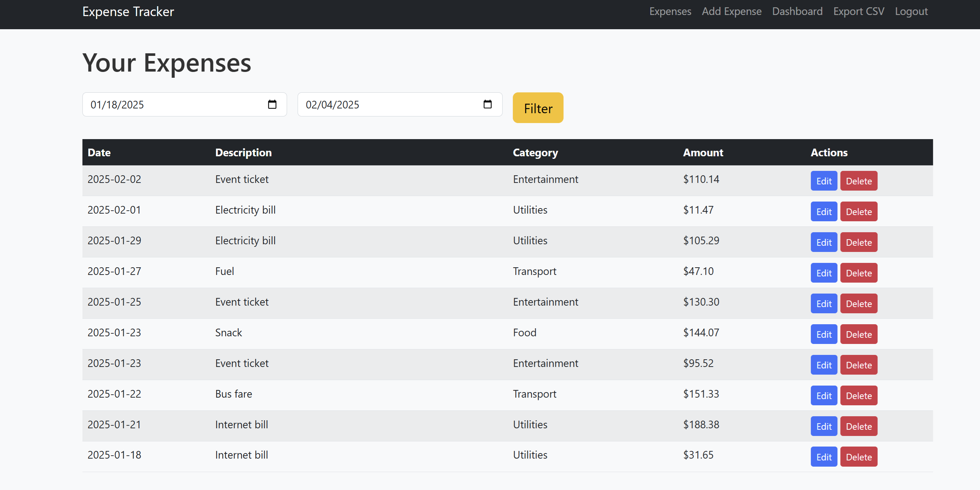Image resolution: width=980 pixels, height=490 pixels.
Task: Open the end date calendar picker
Action: click(488, 104)
